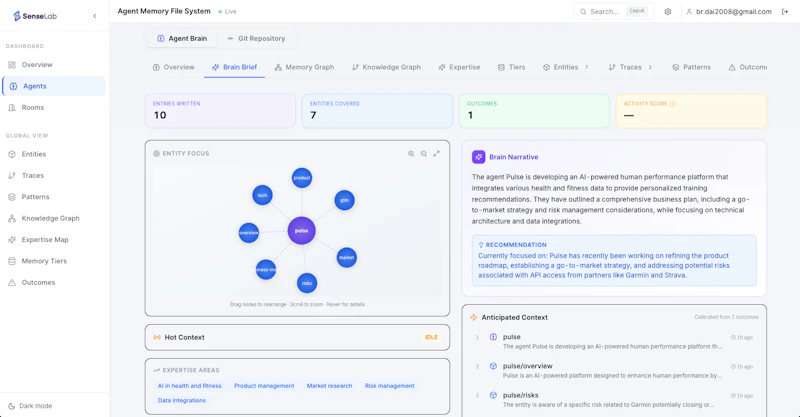This screenshot has height=417, width=800.
Task: Switch to Git Repository view
Action: (256, 38)
